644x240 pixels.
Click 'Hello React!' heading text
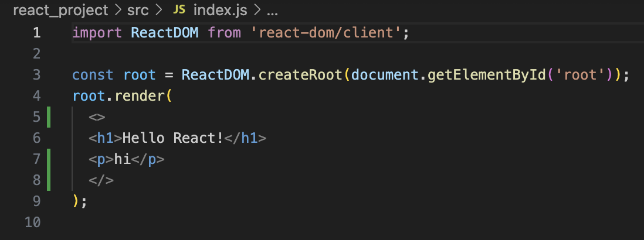tap(173, 138)
